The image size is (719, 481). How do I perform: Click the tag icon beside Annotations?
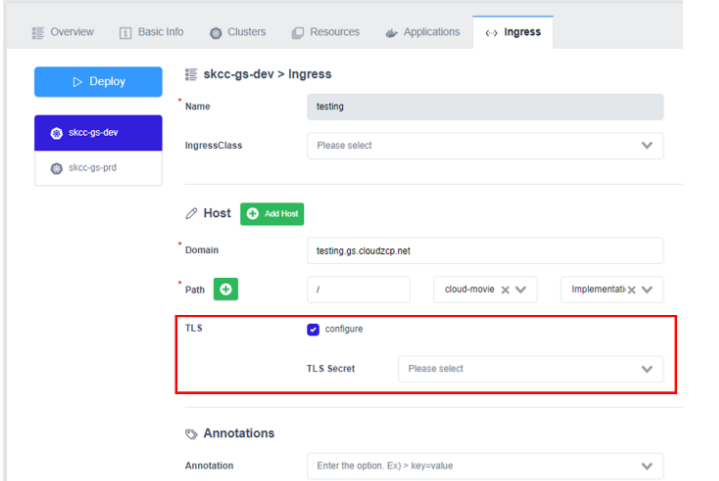pos(191,434)
